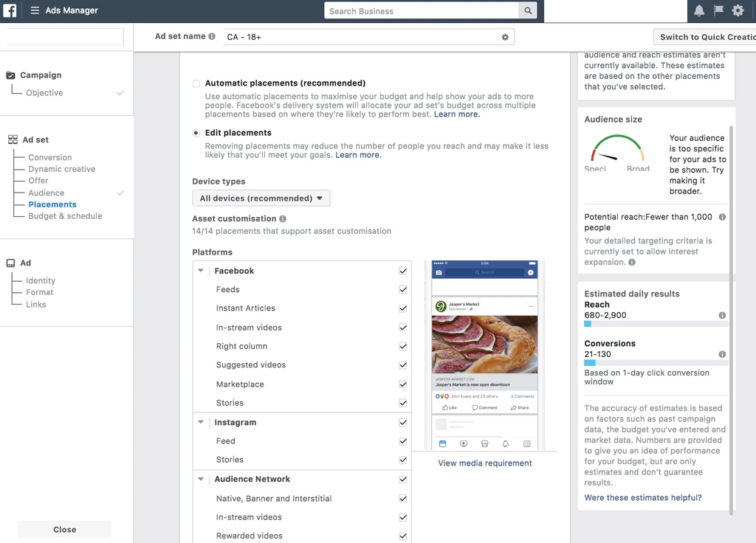The height and width of the screenshot is (543, 756).
Task: Uncheck Instagram Stories placement
Action: pos(403,460)
